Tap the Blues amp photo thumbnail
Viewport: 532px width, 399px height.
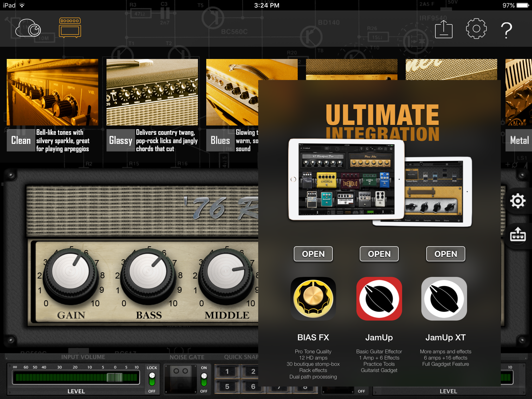tap(232, 92)
